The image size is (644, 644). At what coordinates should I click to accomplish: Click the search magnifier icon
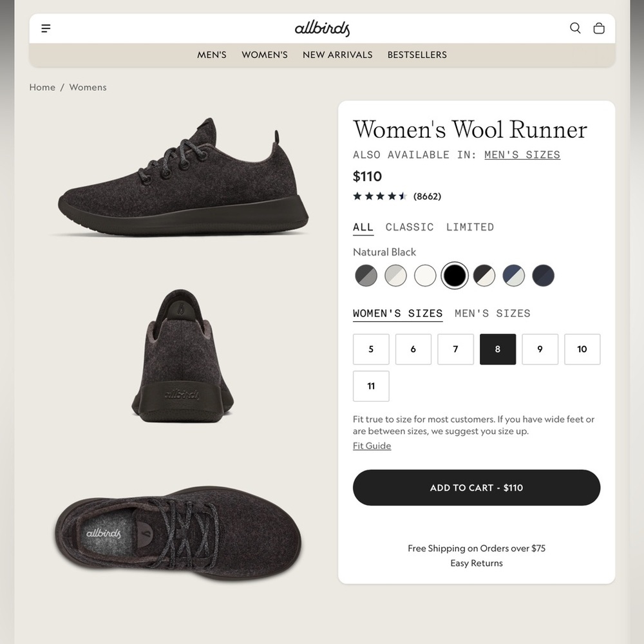click(x=574, y=28)
